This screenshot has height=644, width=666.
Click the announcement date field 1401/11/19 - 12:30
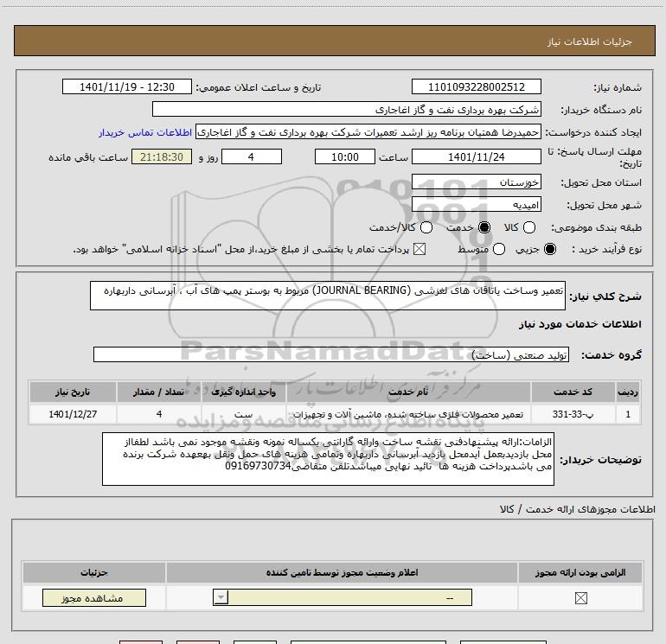[127, 86]
